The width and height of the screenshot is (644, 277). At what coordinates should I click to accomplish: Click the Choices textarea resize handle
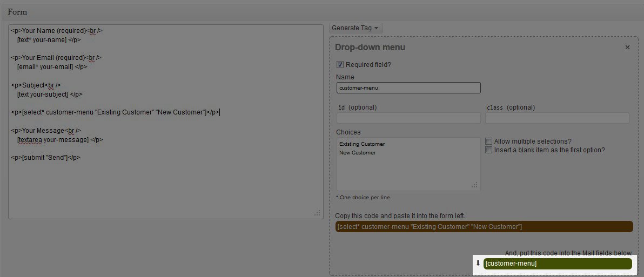pos(475,185)
